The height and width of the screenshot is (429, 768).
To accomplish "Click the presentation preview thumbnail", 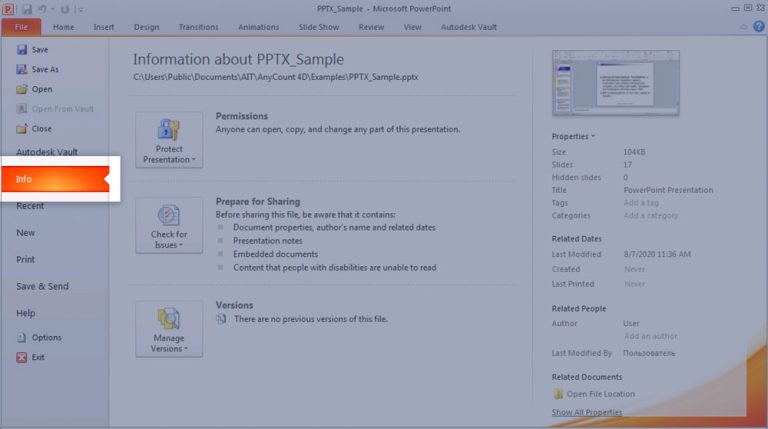I will pos(616,83).
